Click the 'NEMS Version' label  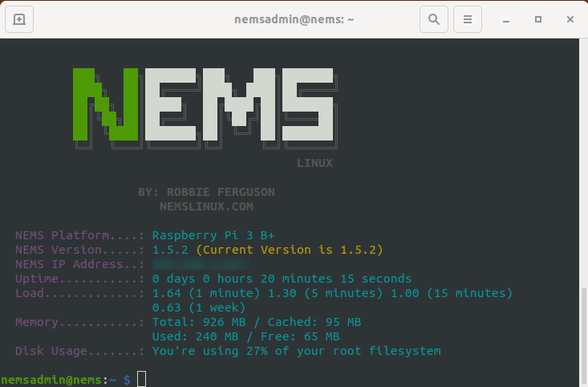(58, 250)
